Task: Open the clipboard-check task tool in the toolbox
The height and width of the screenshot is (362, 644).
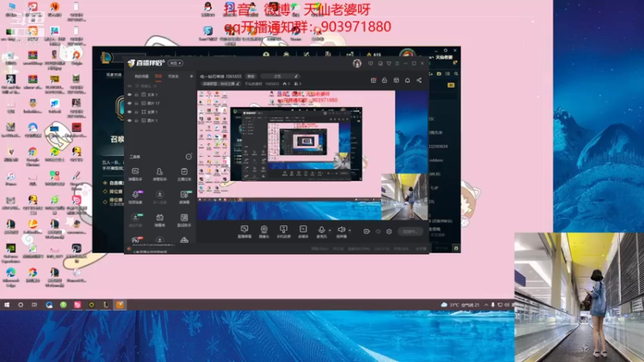Action: click(184, 171)
